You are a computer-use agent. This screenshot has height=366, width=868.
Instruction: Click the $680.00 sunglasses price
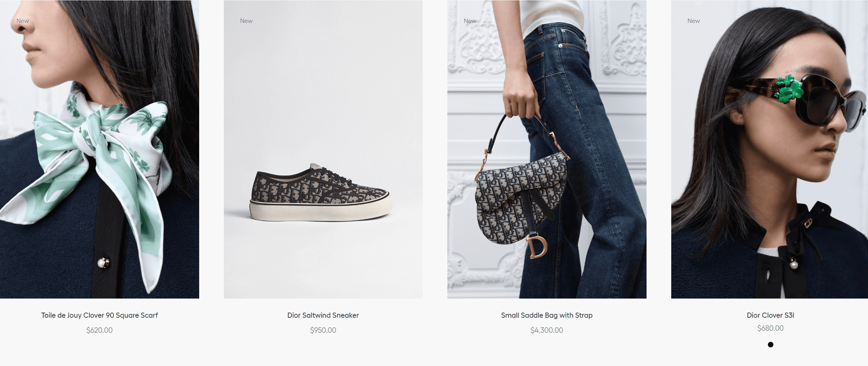[771, 328]
